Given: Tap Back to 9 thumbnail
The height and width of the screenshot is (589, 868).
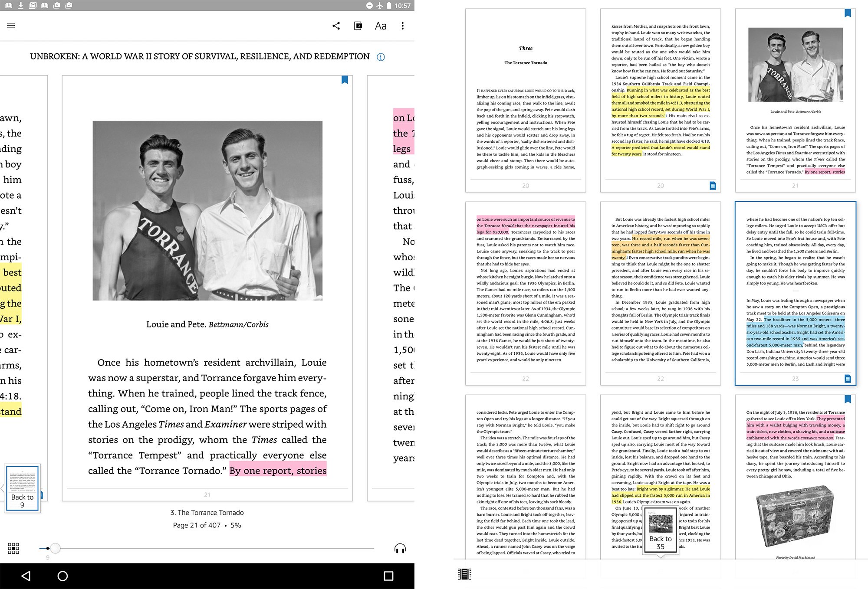Looking at the screenshot, I should (22, 488).
